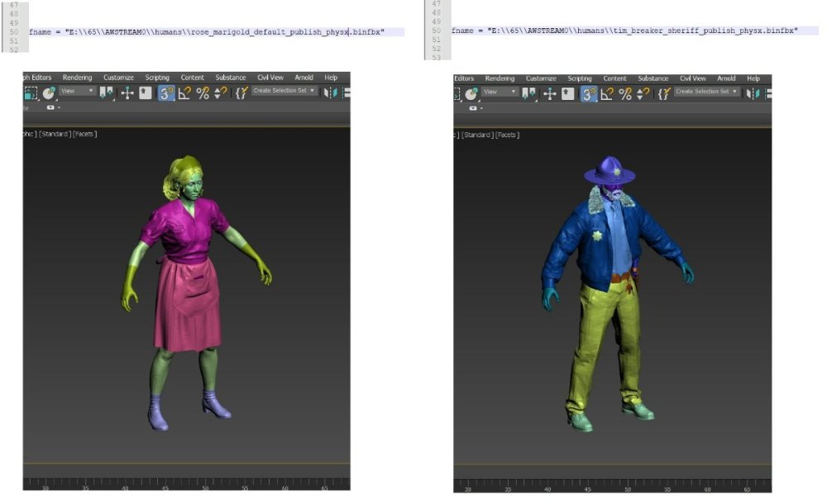Toggle Standard display mode label
827x504 pixels.
coord(54,134)
